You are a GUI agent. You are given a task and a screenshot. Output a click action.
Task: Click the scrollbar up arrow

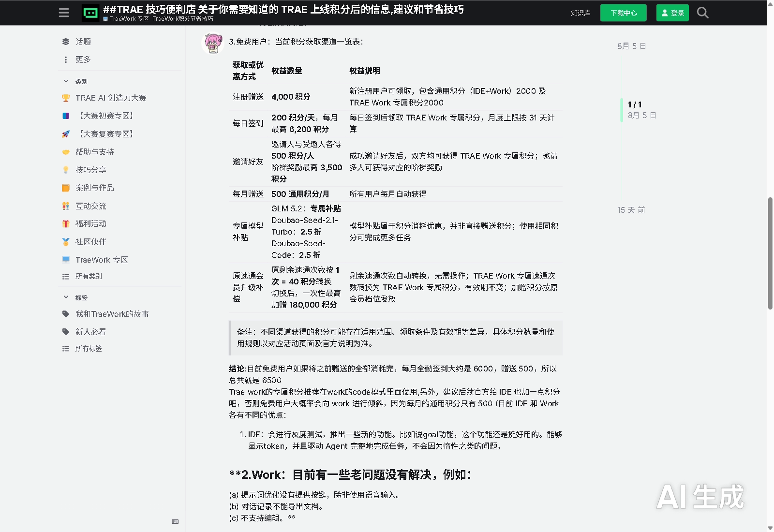(x=770, y=4)
